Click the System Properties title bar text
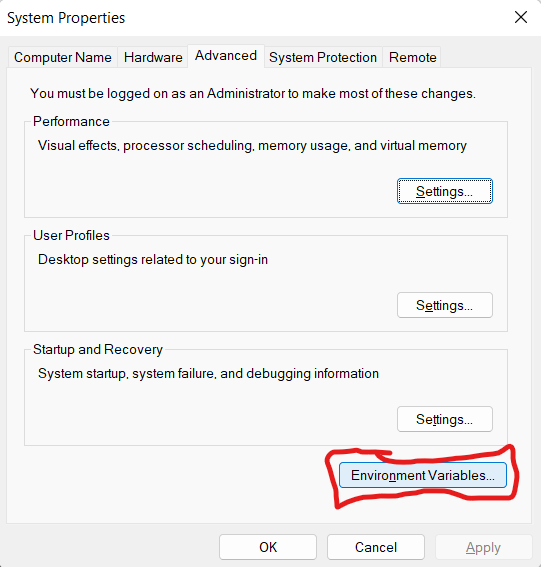 [x=66, y=18]
